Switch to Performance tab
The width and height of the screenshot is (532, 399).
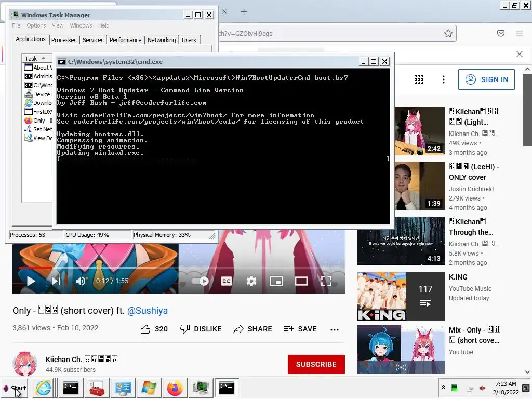click(125, 40)
